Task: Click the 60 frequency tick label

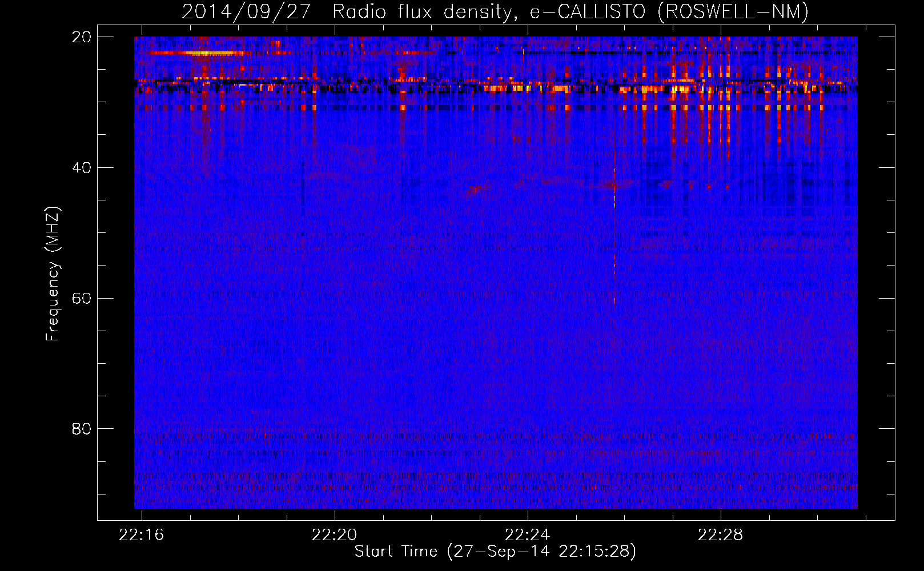Action: pos(82,299)
